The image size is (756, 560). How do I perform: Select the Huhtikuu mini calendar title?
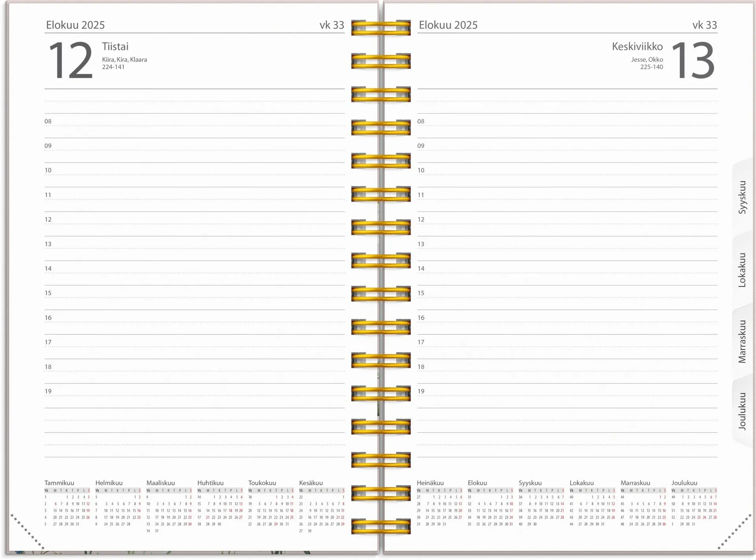click(210, 483)
